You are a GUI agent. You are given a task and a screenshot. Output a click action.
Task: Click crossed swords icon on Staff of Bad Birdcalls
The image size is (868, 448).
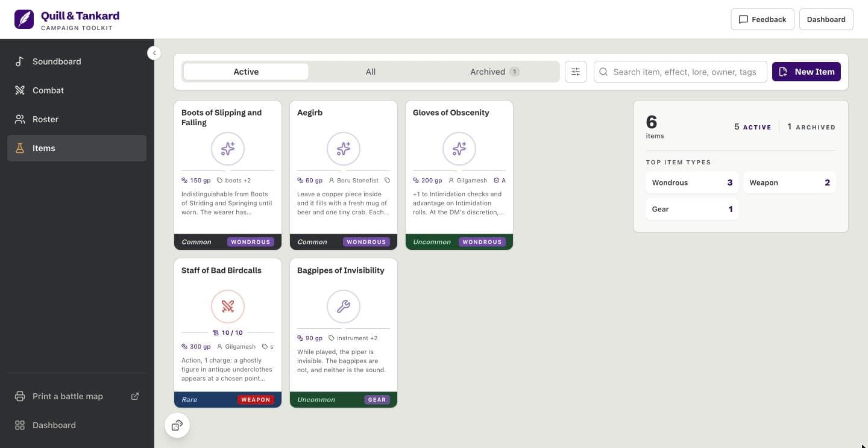(x=228, y=306)
